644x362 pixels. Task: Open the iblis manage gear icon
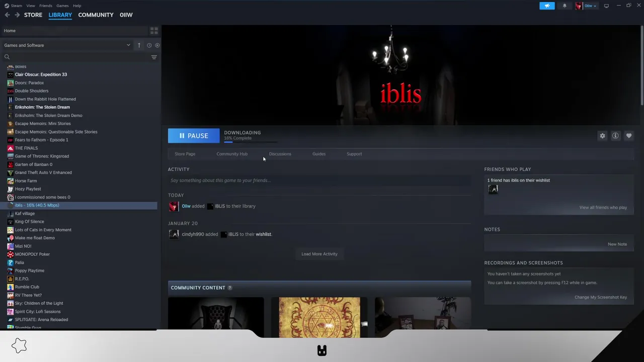click(602, 136)
